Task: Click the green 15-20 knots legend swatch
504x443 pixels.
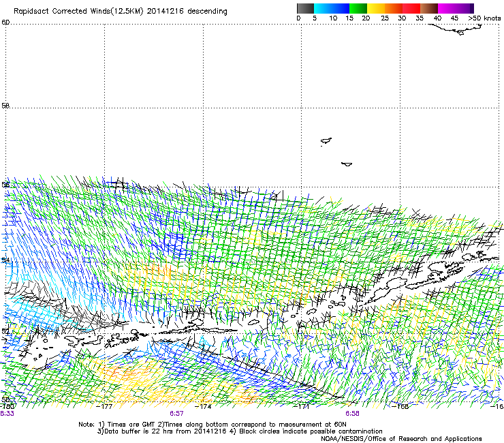Action: click(x=358, y=8)
